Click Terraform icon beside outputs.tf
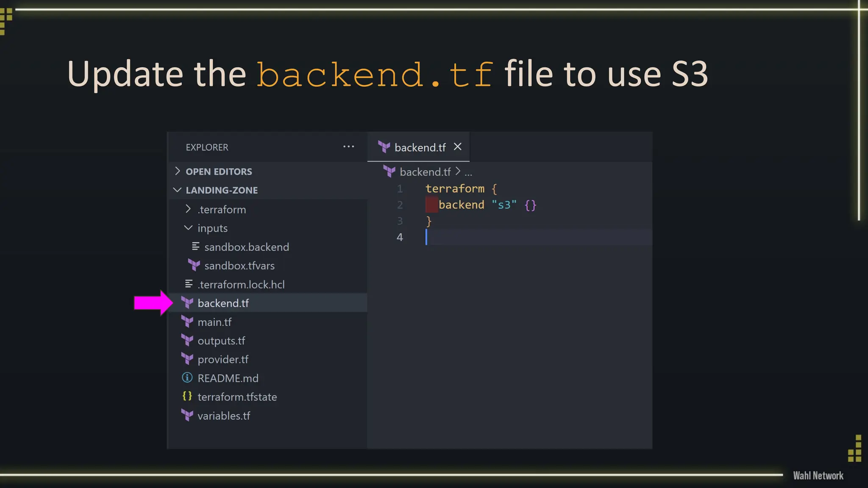This screenshot has height=488, width=868. (x=187, y=340)
